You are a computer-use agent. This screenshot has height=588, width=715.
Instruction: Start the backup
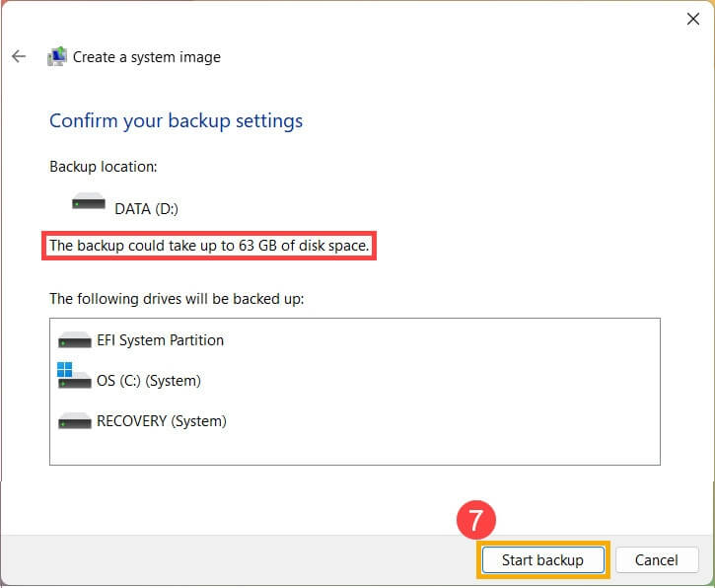tap(542, 559)
